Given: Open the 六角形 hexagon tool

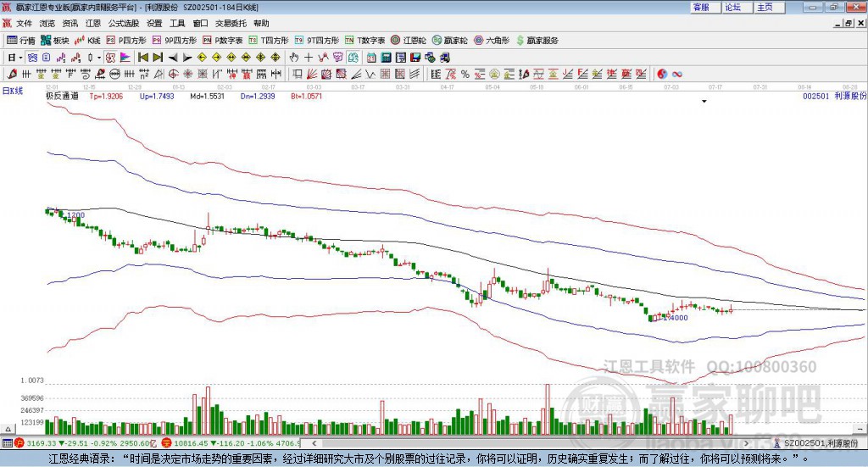Looking at the screenshot, I should pyautogui.click(x=492, y=41).
